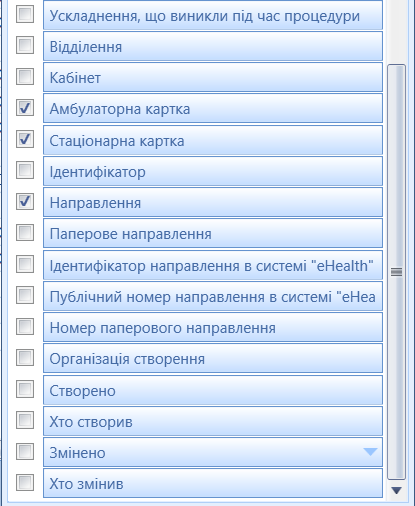415x506 pixels.
Task: Uncheck the Направлення checkbox
Action: 25,202
